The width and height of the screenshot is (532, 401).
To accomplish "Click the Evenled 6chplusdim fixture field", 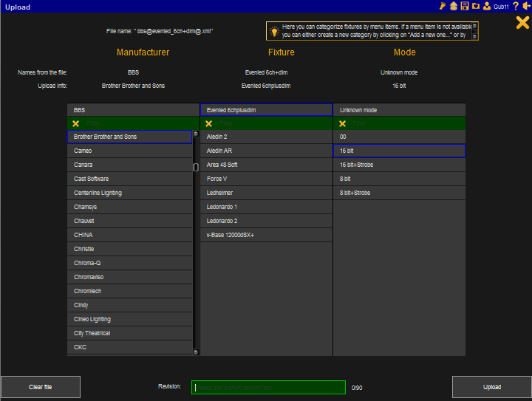I will point(266,110).
